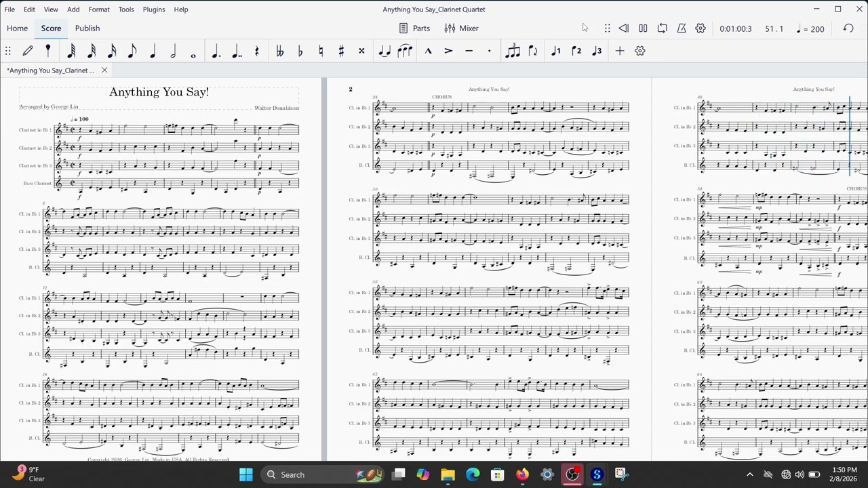The image size is (868, 488).
Task: Select half note duration
Action: pos(173,51)
